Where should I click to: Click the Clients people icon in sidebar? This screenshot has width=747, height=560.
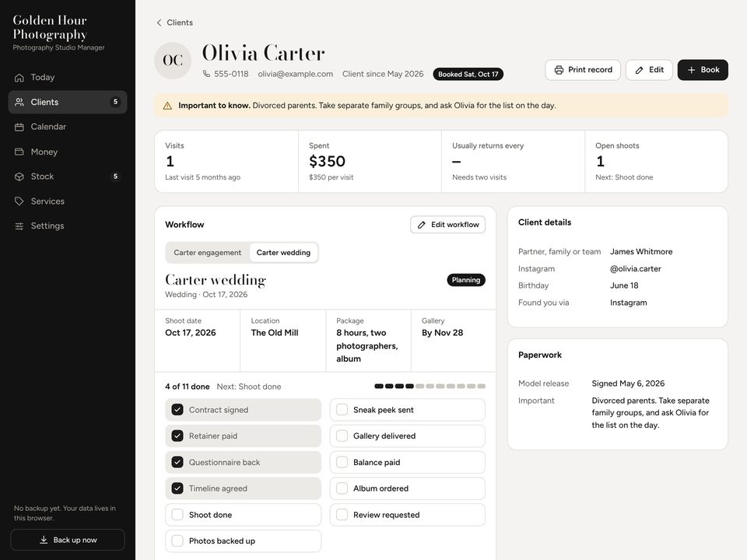[19, 102]
